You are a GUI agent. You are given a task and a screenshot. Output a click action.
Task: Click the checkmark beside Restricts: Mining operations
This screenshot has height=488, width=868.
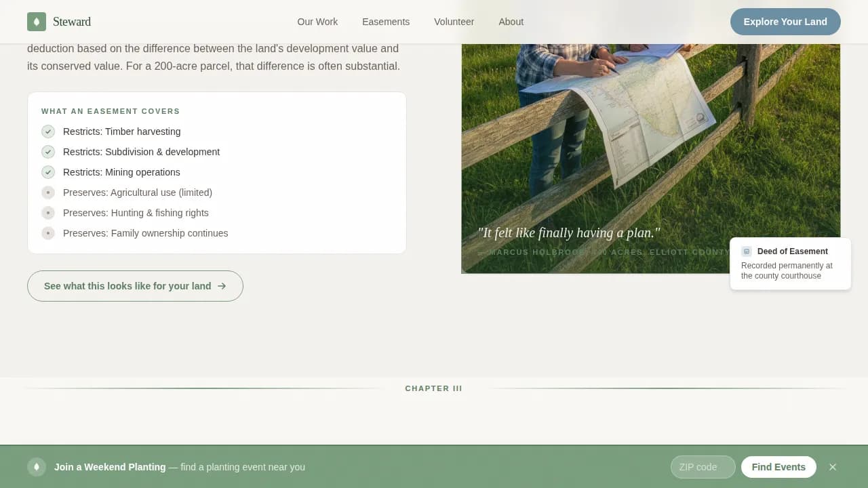(48, 172)
